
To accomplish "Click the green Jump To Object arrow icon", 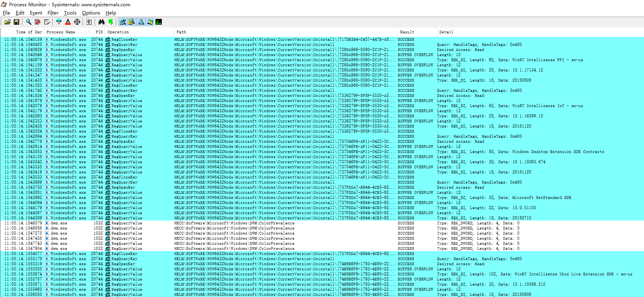I will pos(111,22).
